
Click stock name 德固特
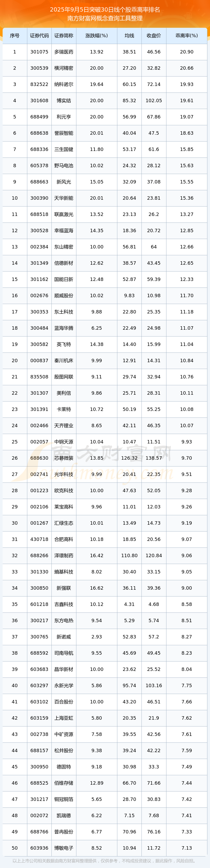64,767
